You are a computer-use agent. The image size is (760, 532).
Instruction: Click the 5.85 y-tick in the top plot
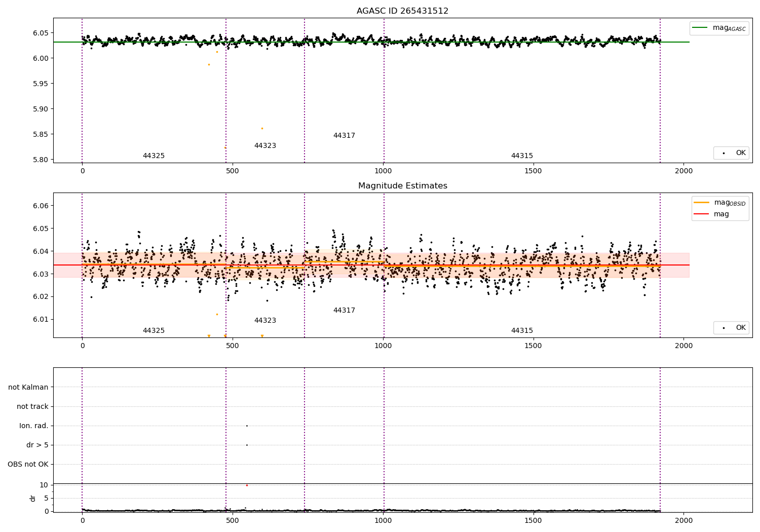click(41, 134)
